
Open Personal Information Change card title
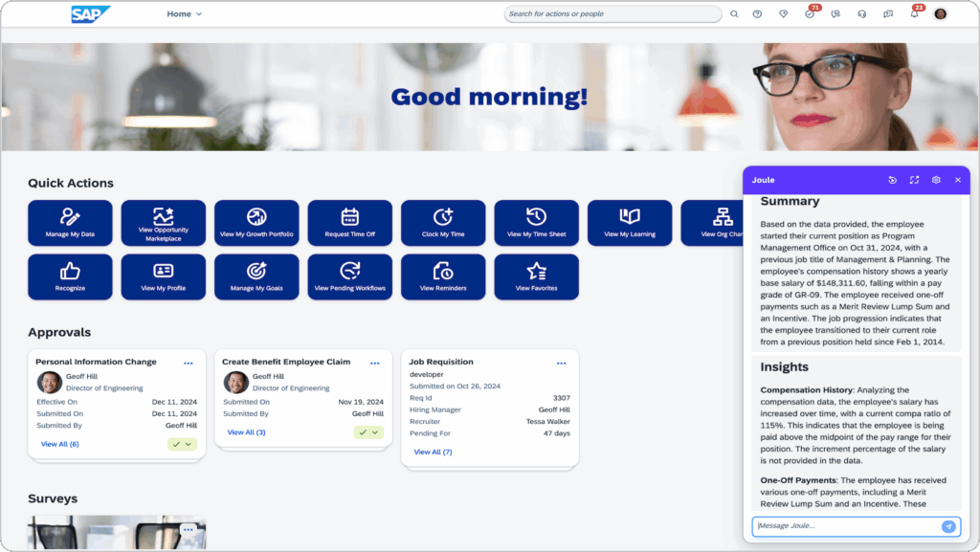point(96,362)
